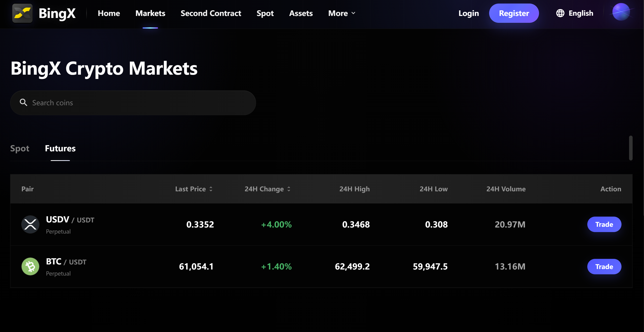Screen dimensions: 644x332
Task: Click the Action column header
Action: click(x=611, y=189)
